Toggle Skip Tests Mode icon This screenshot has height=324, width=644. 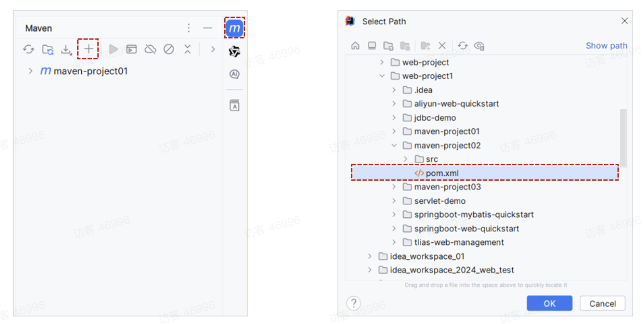pyautogui.click(x=169, y=49)
